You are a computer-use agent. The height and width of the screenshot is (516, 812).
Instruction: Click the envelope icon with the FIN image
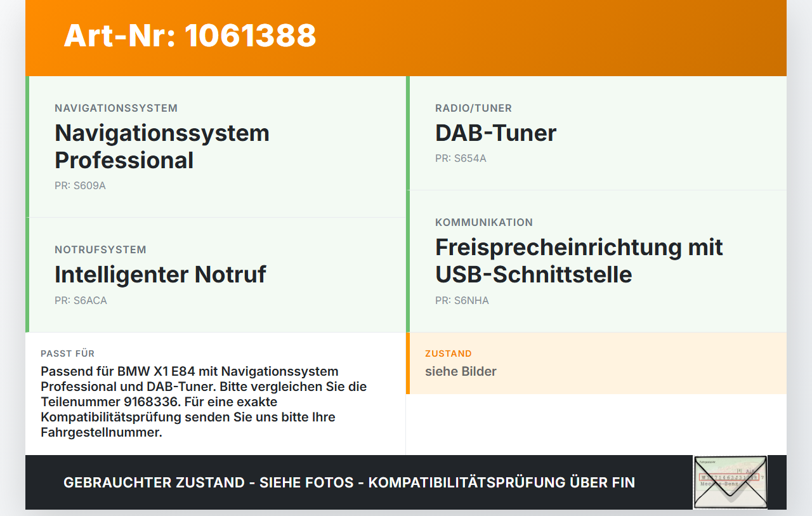[730, 482]
